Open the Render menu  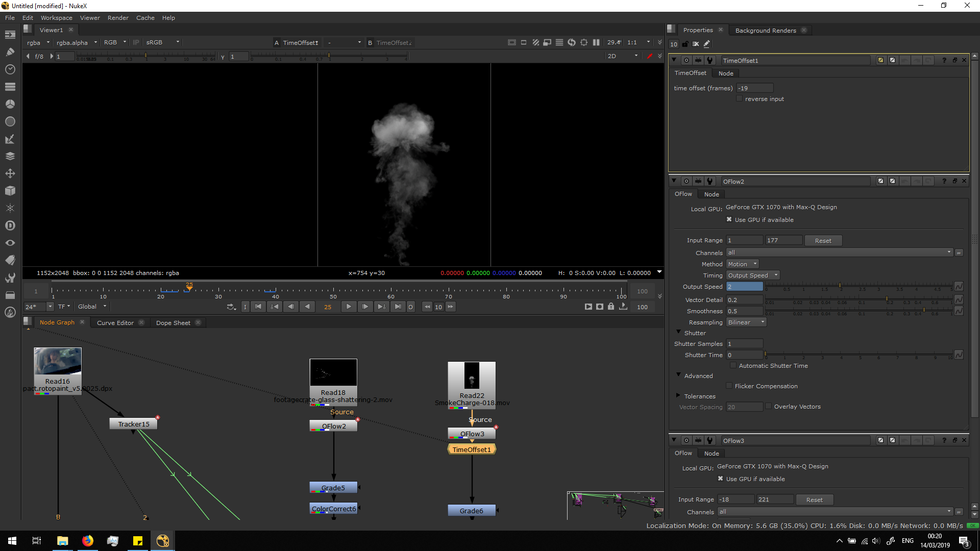[x=118, y=18]
